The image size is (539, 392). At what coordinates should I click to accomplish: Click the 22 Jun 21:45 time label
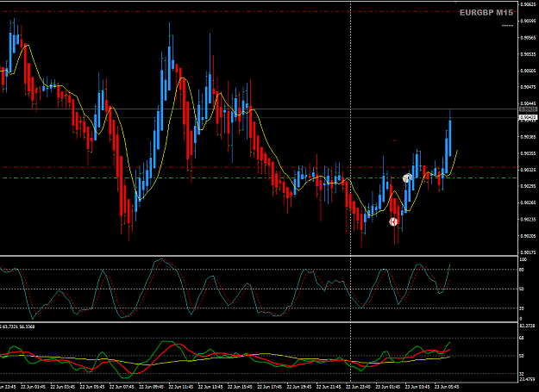329,387
